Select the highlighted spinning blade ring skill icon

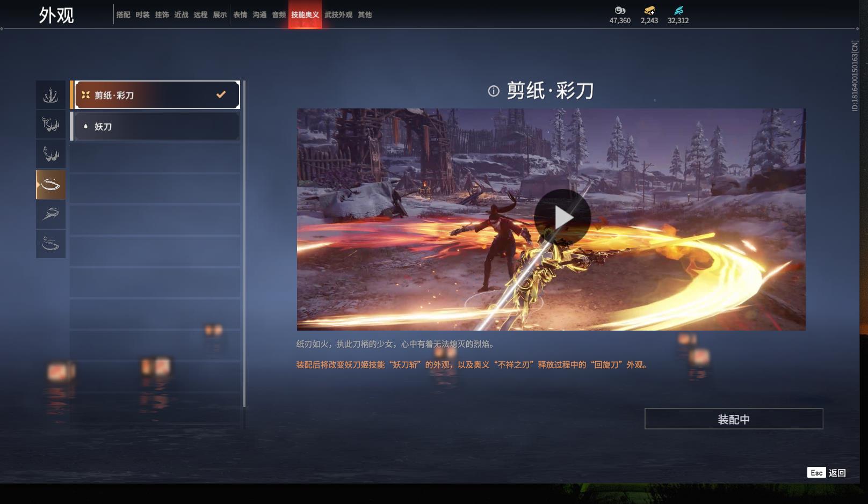click(50, 185)
